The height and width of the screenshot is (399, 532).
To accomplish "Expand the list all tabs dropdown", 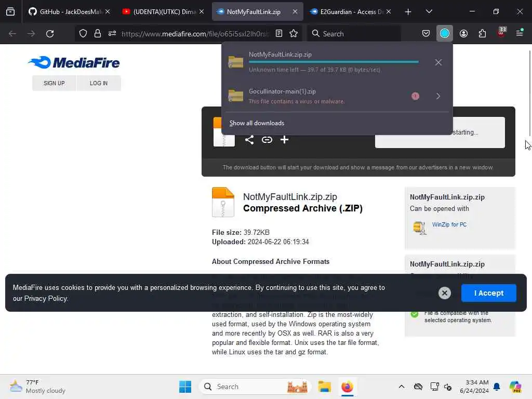I will point(429,11).
